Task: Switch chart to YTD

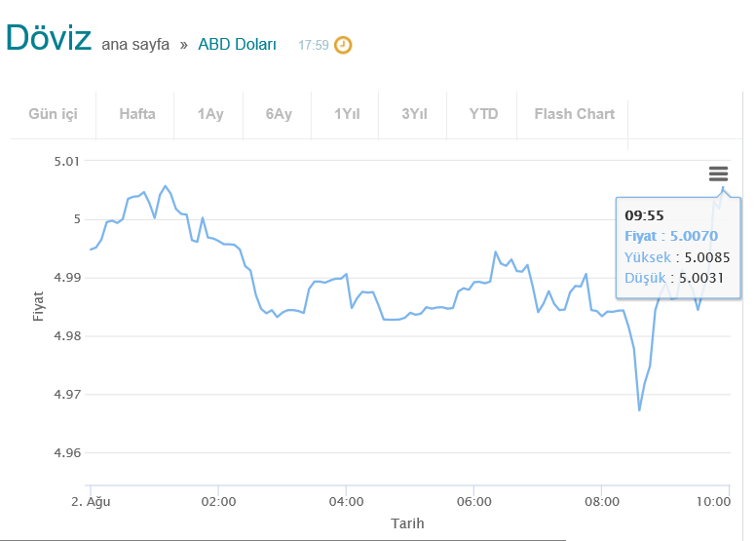Action: click(x=483, y=114)
